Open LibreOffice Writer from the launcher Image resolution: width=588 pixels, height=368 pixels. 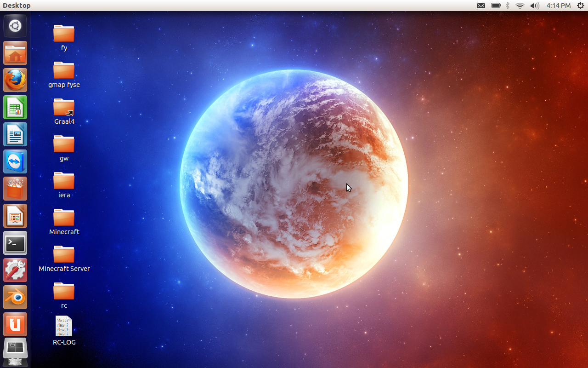coord(15,134)
